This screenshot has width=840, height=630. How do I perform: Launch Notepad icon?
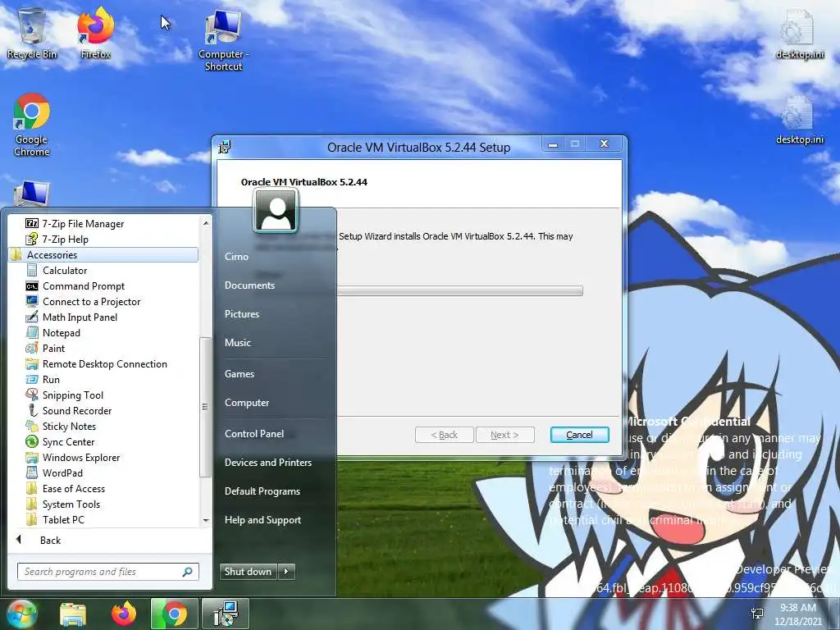click(x=32, y=333)
